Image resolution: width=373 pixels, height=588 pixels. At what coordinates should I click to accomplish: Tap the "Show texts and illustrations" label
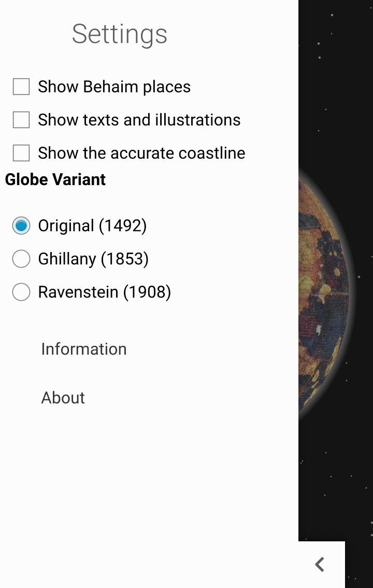139,120
